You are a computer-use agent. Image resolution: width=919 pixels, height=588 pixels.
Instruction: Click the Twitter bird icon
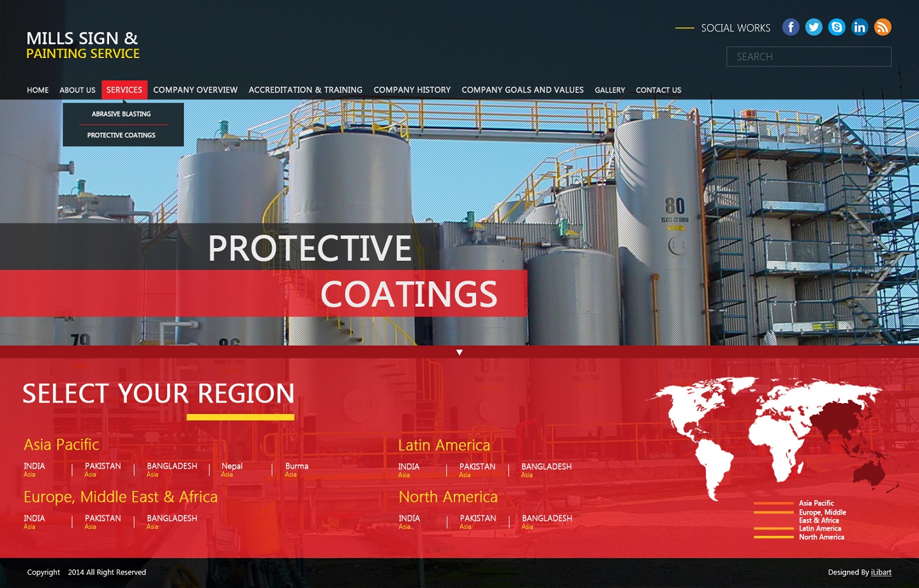coord(814,27)
